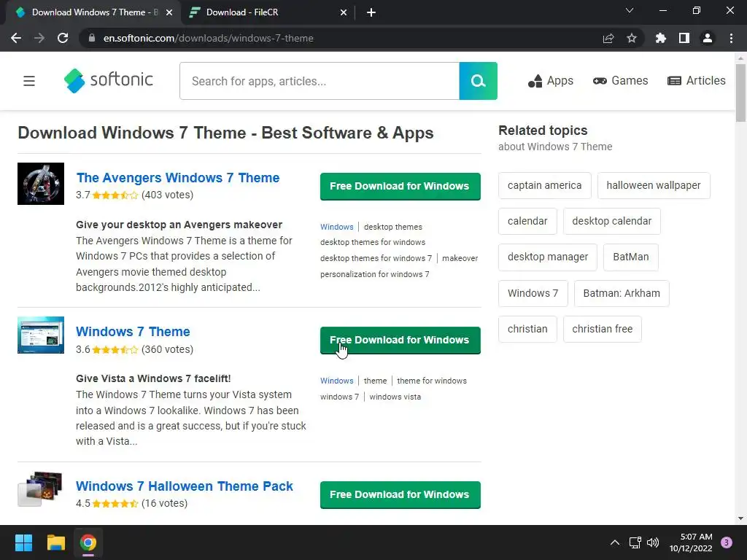
Task: Open the Articles section
Action: (x=697, y=81)
